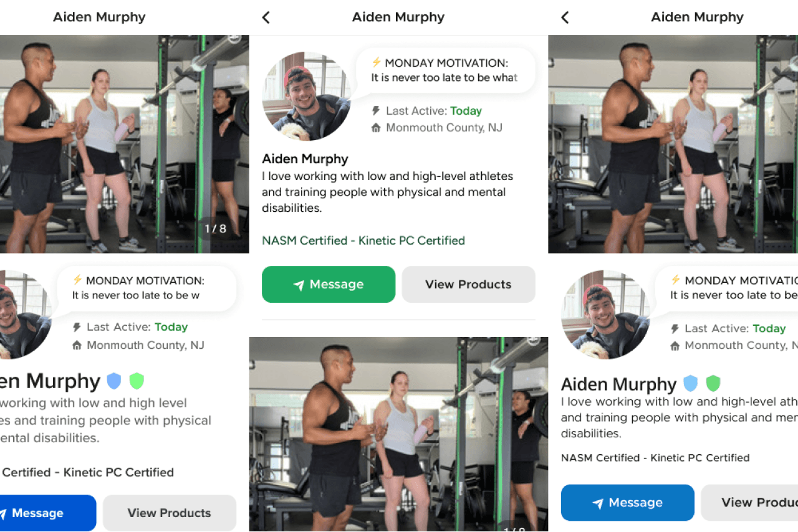Tap the blue shield badge in left panel

(114, 381)
